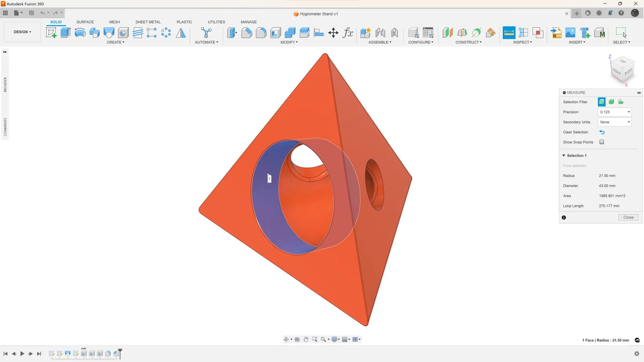Jump to the timeline beginning
The width and height of the screenshot is (644, 362).
pos(5,354)
